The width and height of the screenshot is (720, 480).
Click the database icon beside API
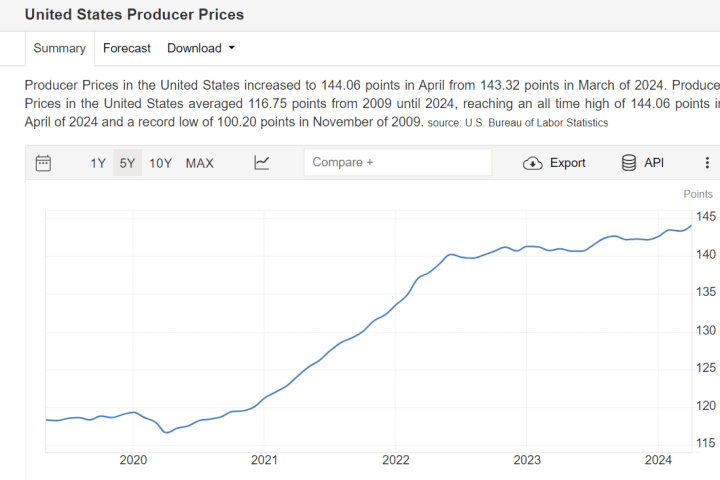(x=629, y=163)
